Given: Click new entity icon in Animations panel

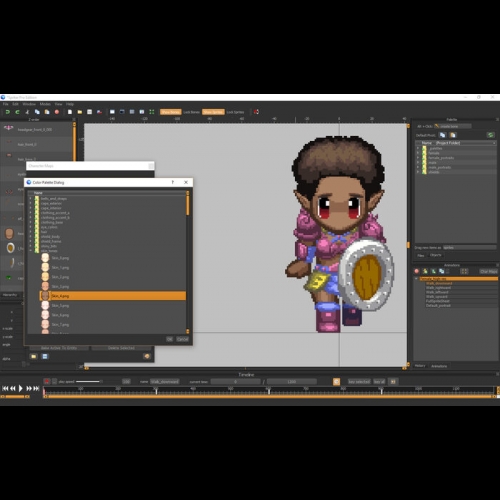Looking at the screenshot, I should click(425, 271).
